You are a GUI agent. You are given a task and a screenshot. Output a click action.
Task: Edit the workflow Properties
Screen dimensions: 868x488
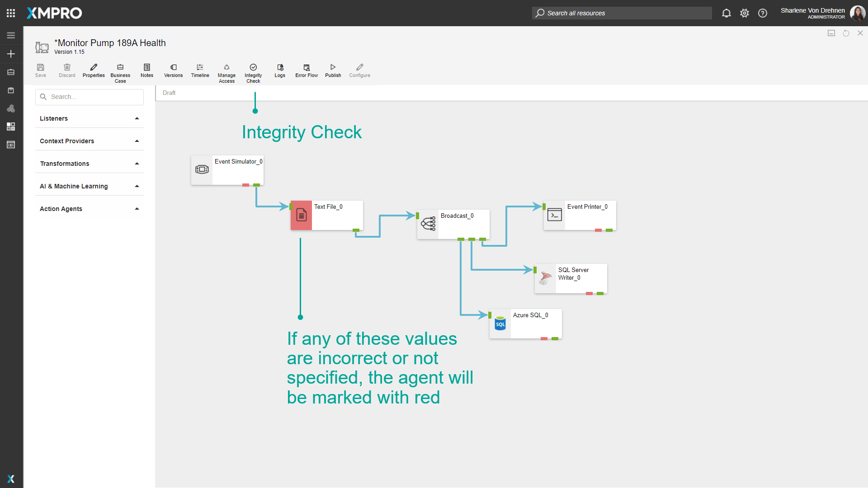(93, 71)
